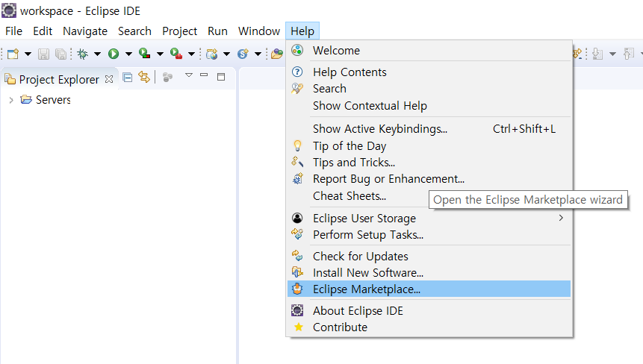This screenshot has width=643, height=364.
Task: Click Next Annotation toolbar icon
Action: pyautogui.click(x=597, y=54)
